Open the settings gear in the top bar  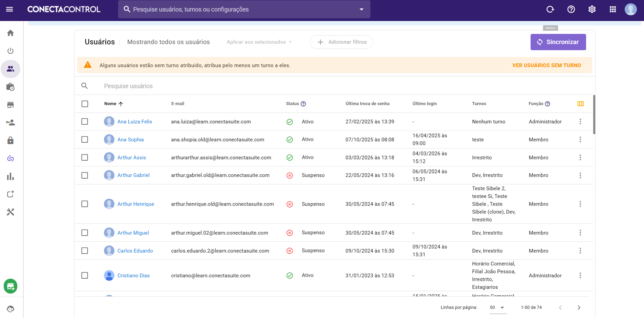(x=592, y=9)
